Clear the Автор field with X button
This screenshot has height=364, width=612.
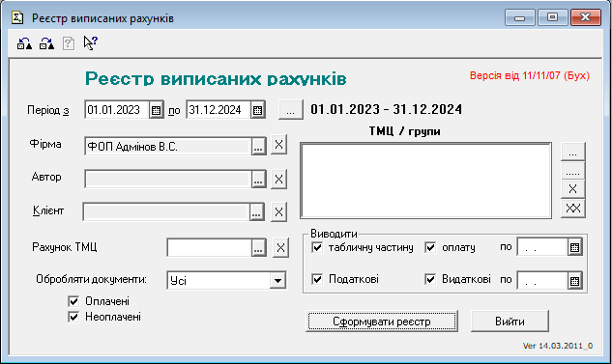tap(278, 180)
